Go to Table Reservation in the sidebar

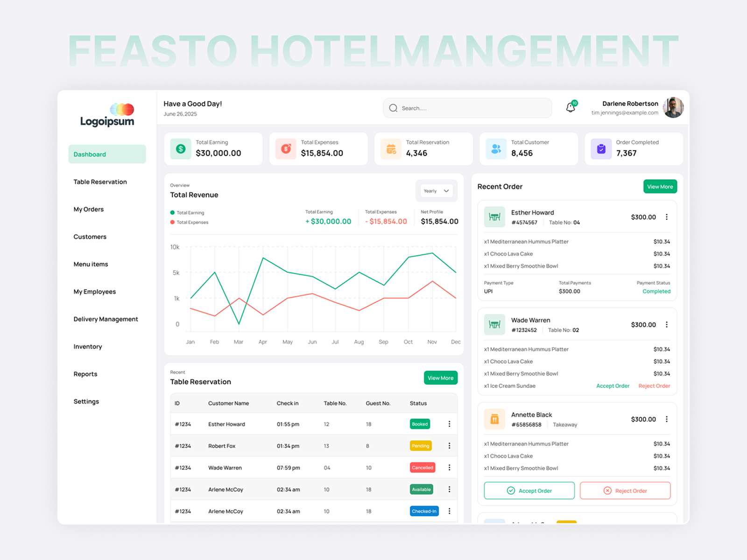click(100, 182)
